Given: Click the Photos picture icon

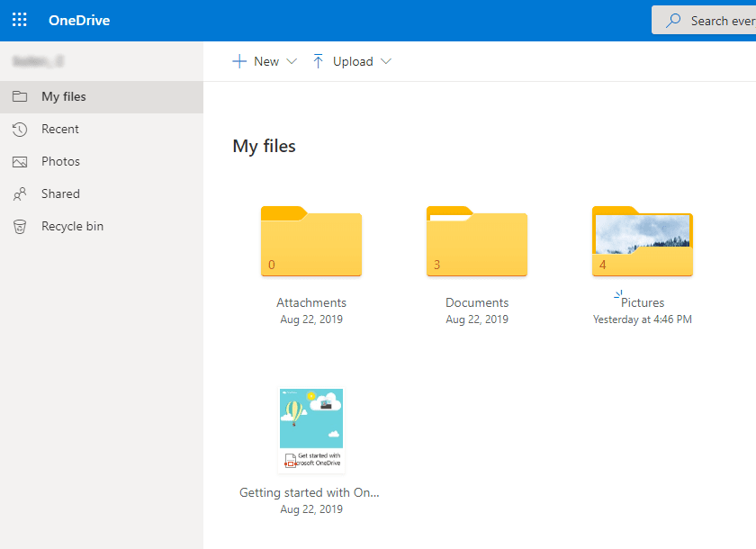Looking at the screenshot, I should coord(20,161).
